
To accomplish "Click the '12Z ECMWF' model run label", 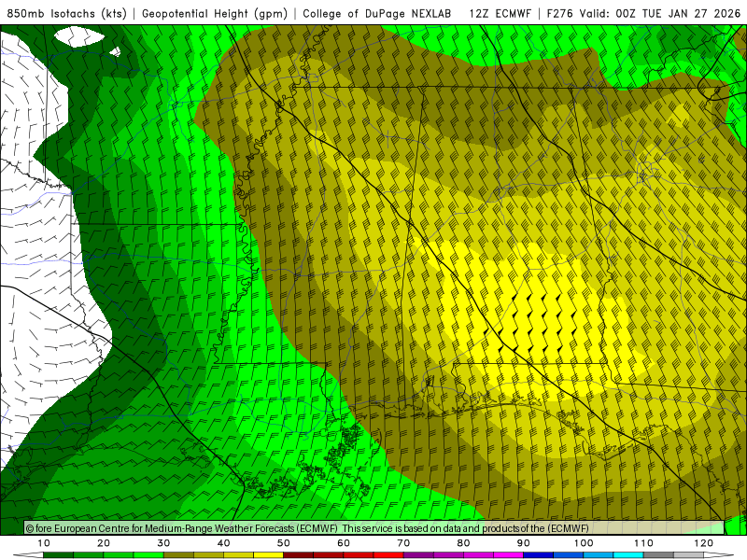I will click(500, 13).
